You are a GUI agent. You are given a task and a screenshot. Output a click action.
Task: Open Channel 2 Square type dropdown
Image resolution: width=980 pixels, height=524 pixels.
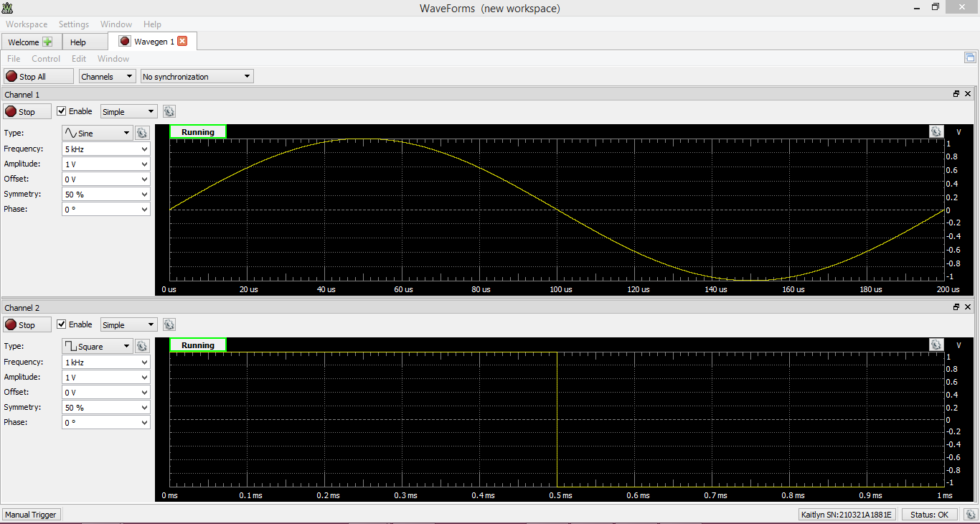point(98,346)
